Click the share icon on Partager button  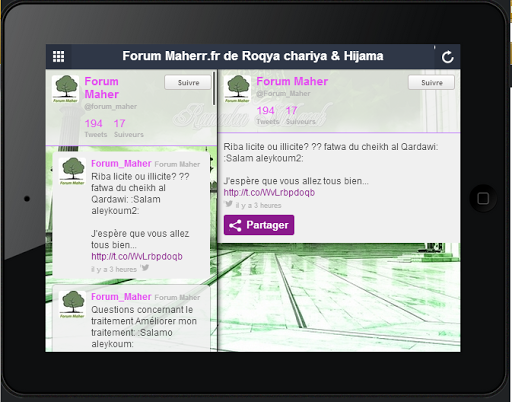(x=235, y=226)
